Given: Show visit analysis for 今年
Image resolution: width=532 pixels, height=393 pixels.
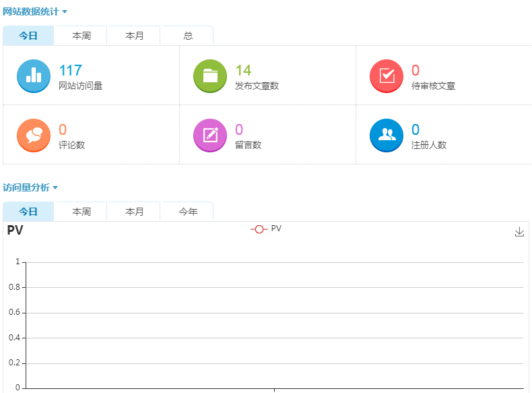Looking at the screenshot, I should (x=188, y=212).
